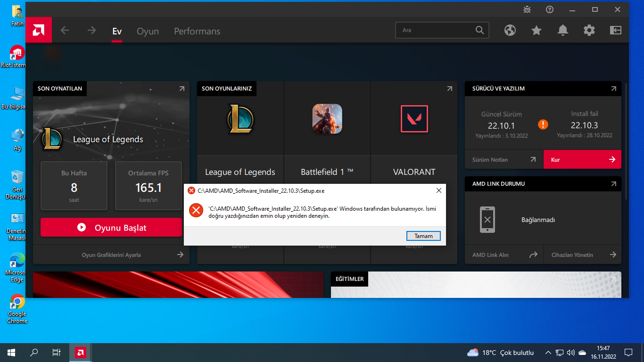This screenshot has width=644, height=362.
Task: Select the Denetim Masası desktop icon
Action: click(x=17, y=227)
